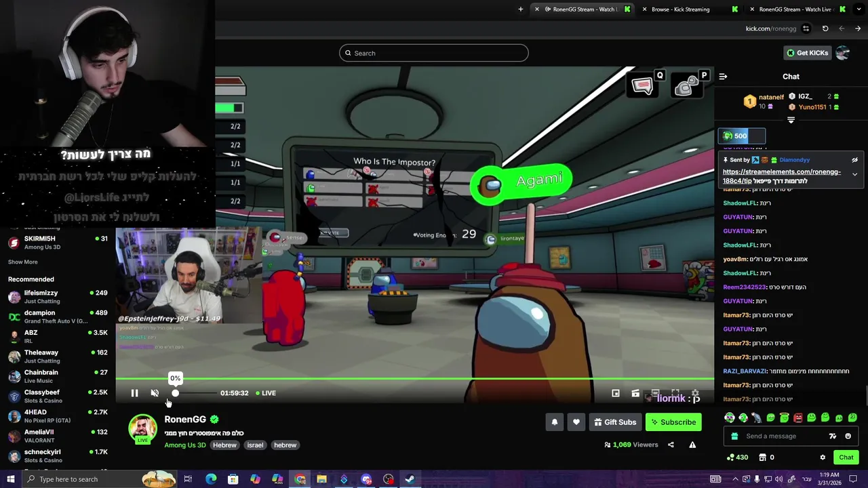This screenshot has width=868, height=488.
Task: Click Windows taskbar search box
Action: (x=100, y=479)
